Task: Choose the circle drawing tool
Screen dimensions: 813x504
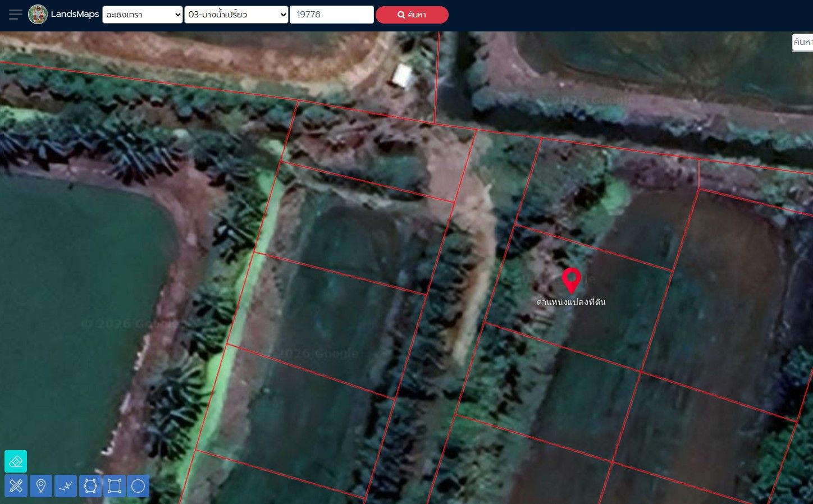Action: tap(139, 486)
